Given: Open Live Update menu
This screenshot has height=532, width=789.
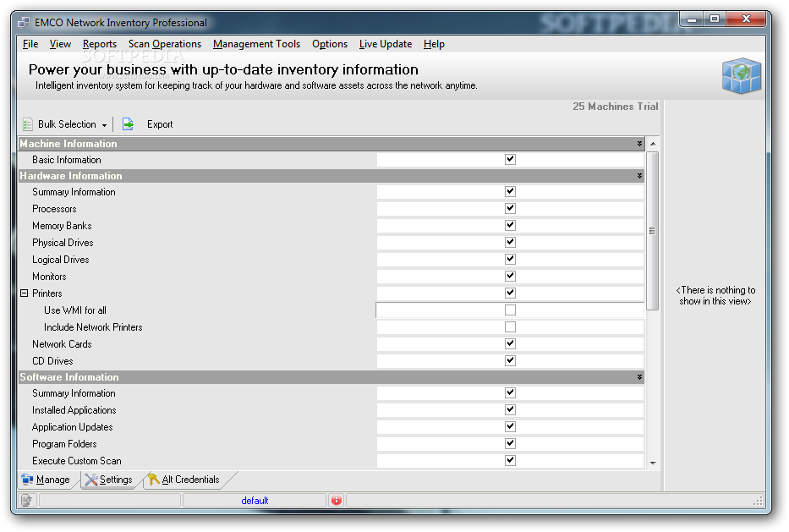Looking at the screenshot, I should [386, 44].
